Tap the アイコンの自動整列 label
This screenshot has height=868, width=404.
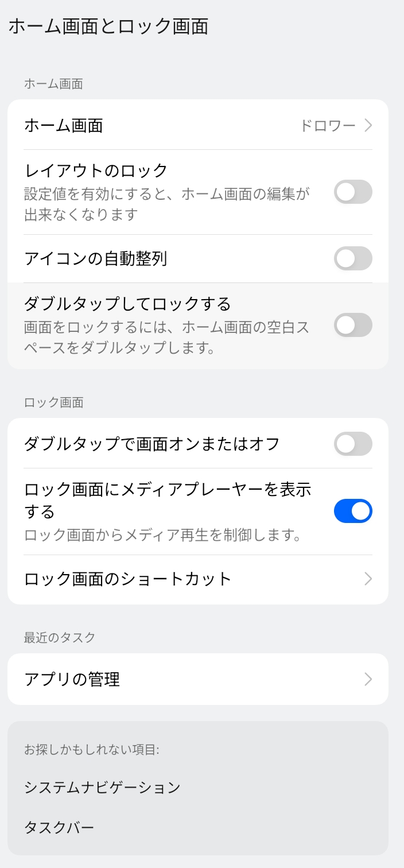[96, 258]
